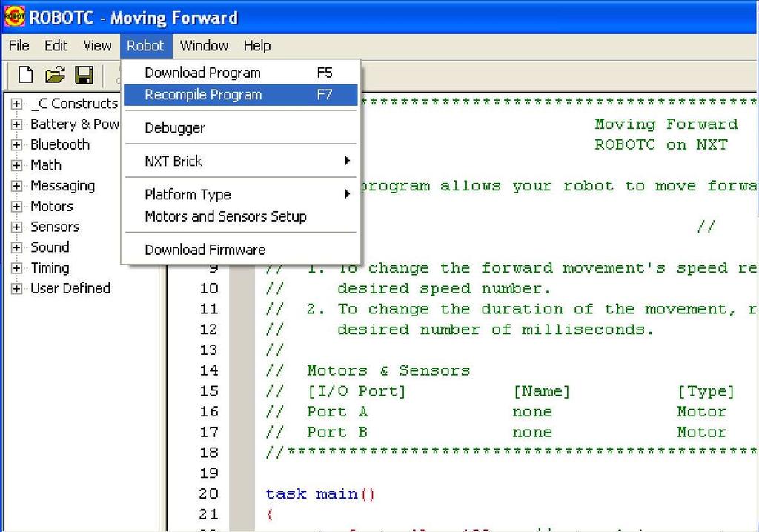
Task: Click the 'ROBOTC on NXT' header comment
Action: click(x=660, y=144)
